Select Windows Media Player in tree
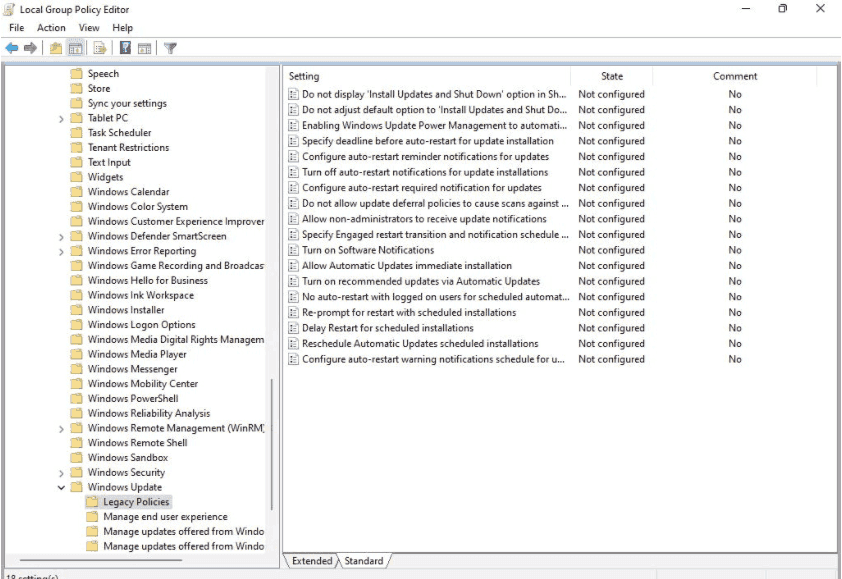Screen dimensions: 842x579 coord(137,354)
